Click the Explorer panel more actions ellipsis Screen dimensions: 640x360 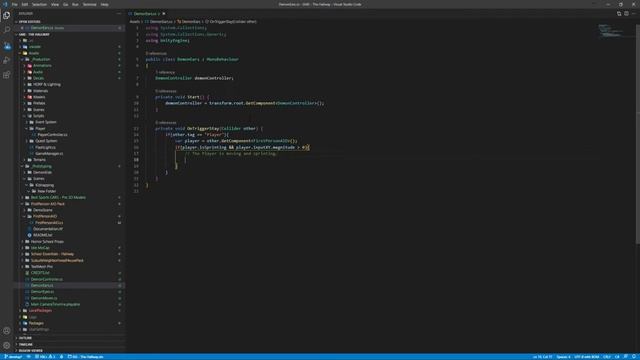(119, 13)
